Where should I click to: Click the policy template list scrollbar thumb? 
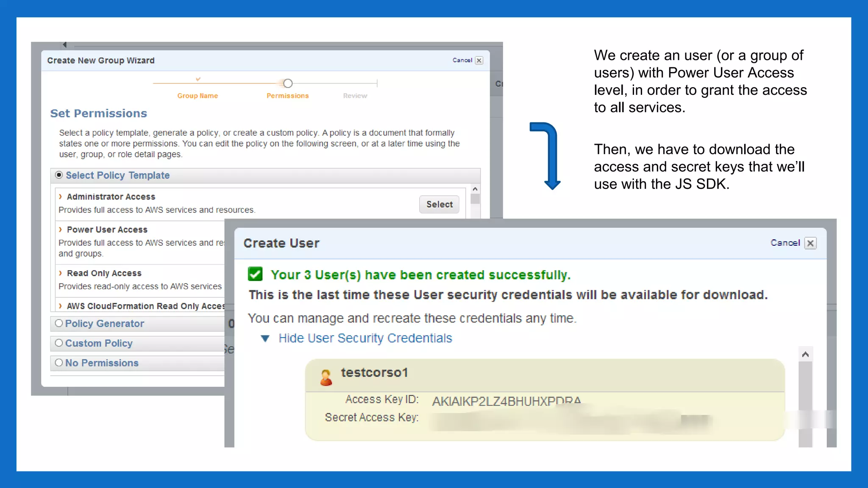(475, 199)
